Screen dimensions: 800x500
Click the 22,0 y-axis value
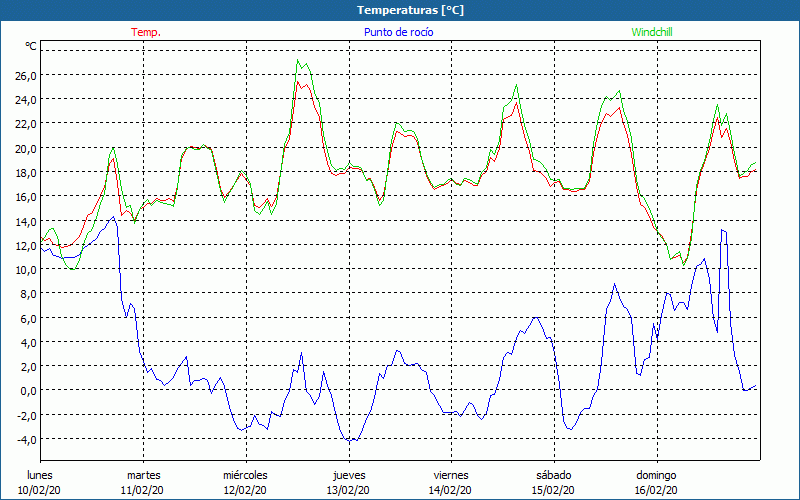(x=26, y=124)
